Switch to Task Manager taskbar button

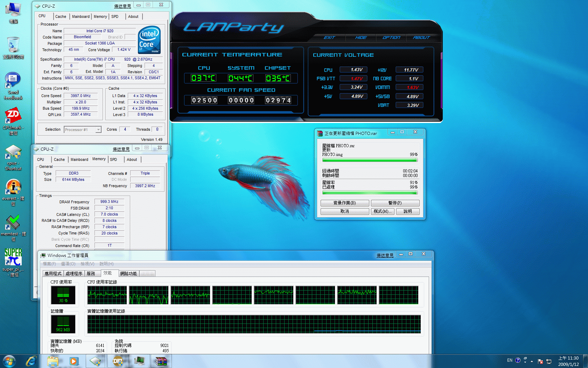coord(140,361)
